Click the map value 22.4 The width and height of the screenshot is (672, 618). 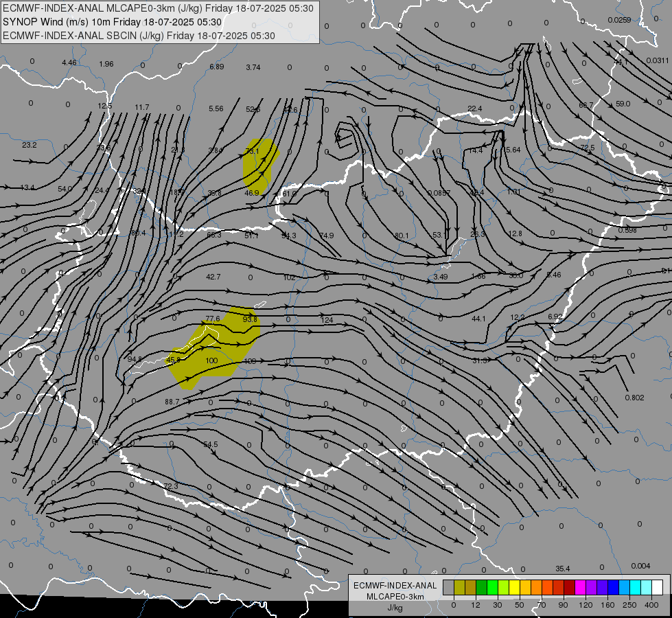point(474,109)
